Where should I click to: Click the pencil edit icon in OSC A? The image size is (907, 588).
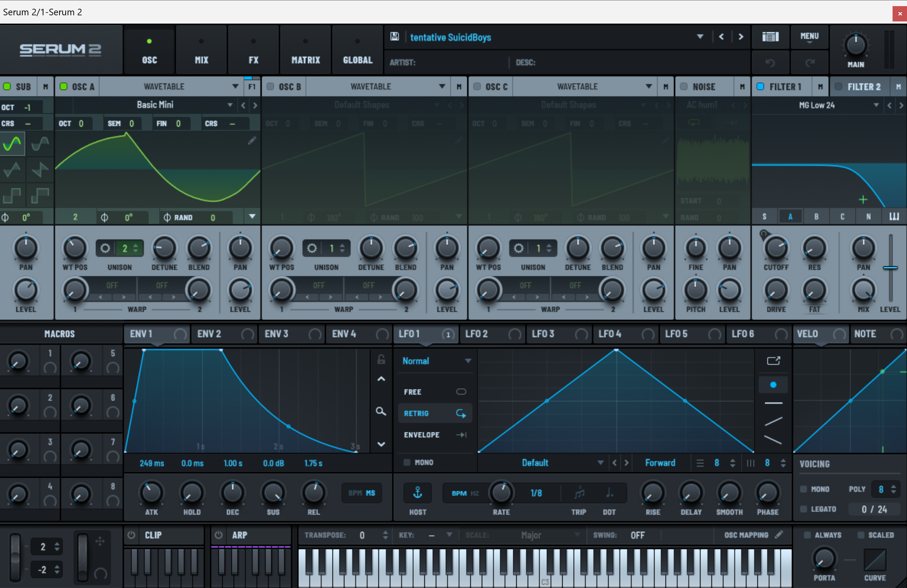click(x=252, y=140)
